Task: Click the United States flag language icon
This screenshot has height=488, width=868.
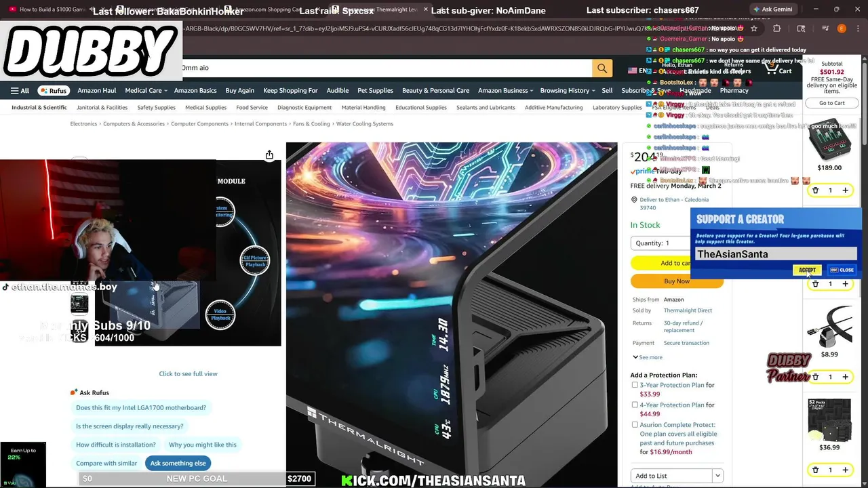Action: pyautogui.click(x=632, y=70)
